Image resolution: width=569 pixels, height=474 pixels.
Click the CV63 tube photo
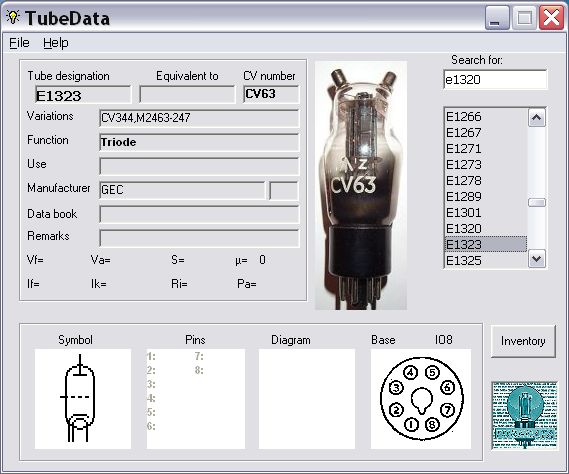coord(361,185)
